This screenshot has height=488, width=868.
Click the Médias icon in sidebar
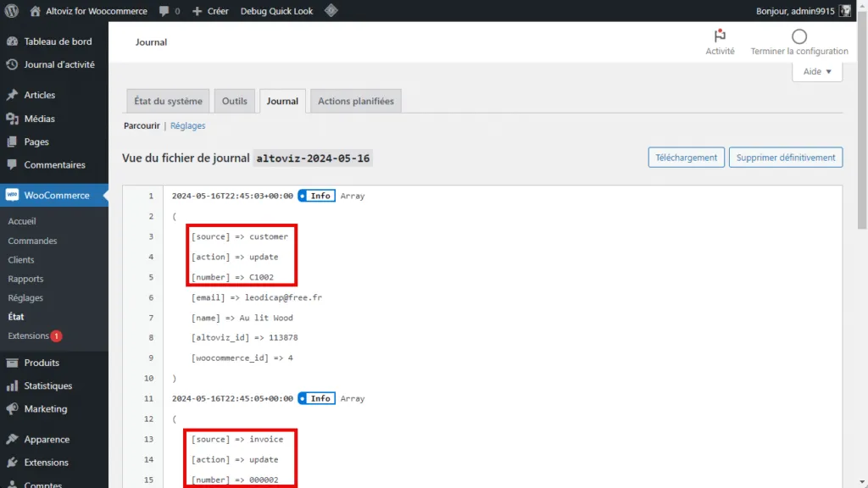pyautogui.click(x=12, y=119)
